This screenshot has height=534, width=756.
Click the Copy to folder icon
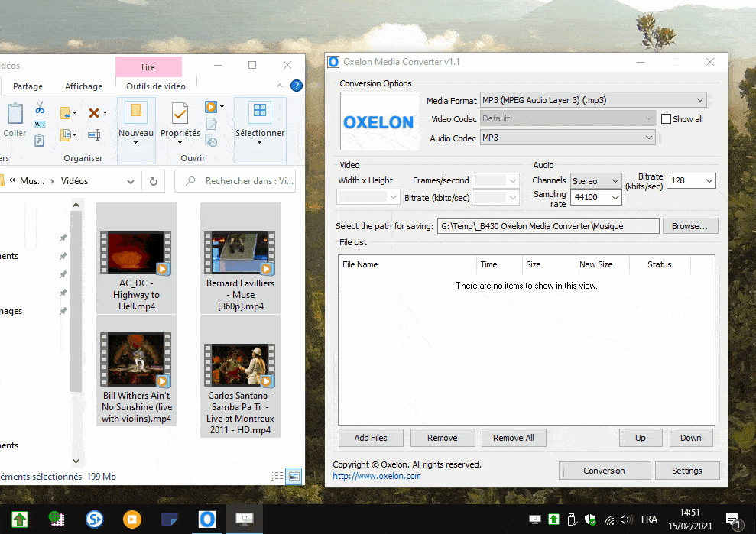pyautogui.click(x=66, y=134)
